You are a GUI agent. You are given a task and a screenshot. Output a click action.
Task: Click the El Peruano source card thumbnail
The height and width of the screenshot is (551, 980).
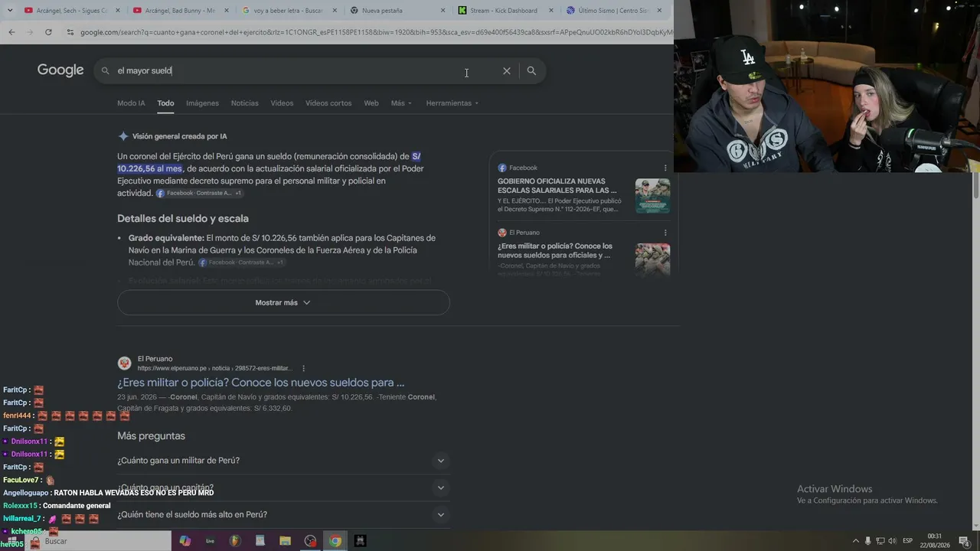[652, 259]
